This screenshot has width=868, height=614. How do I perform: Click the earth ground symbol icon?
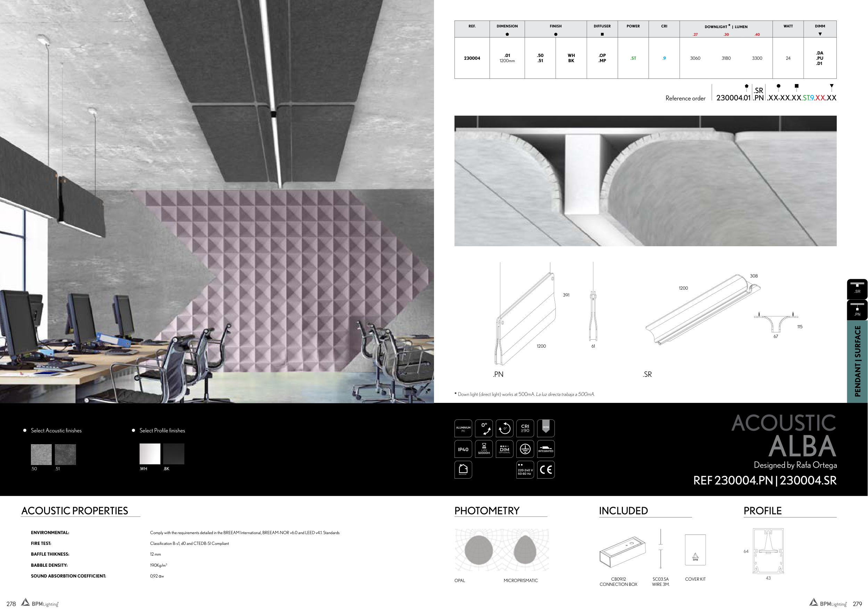[x=525, y=449]
